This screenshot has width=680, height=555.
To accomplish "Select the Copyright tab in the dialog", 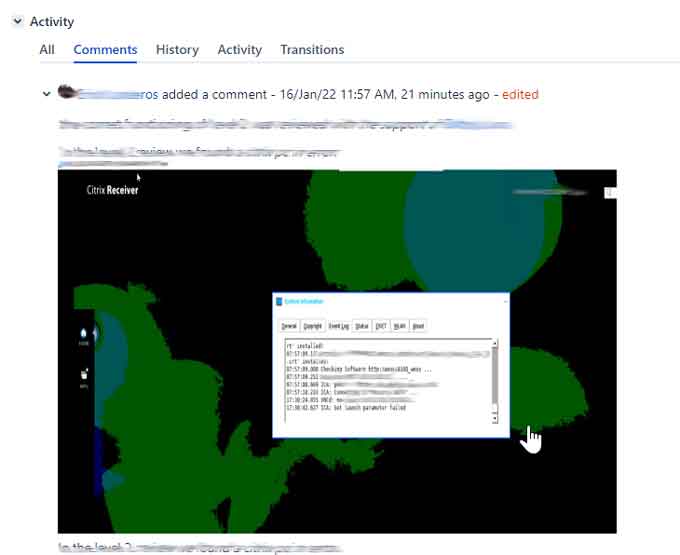I will 313,326.
